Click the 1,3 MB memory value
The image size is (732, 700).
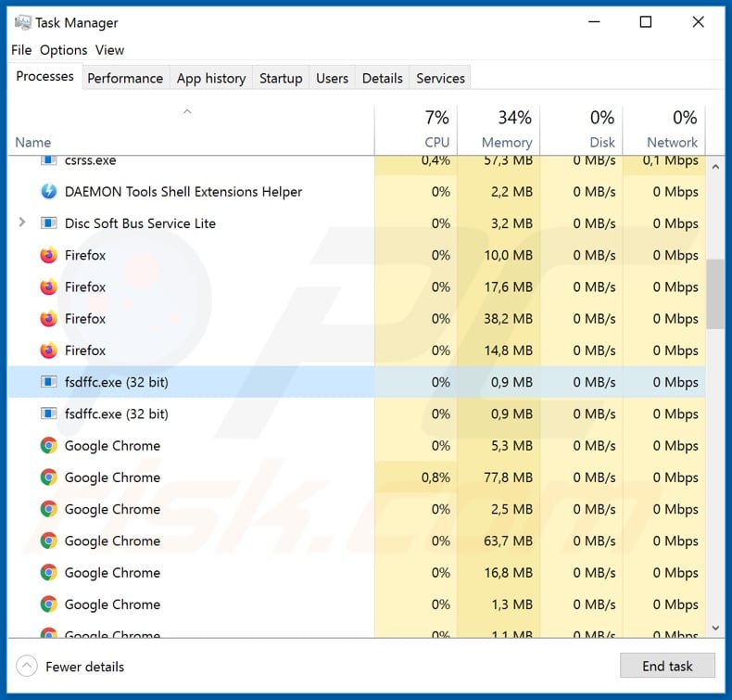(511, 605)
